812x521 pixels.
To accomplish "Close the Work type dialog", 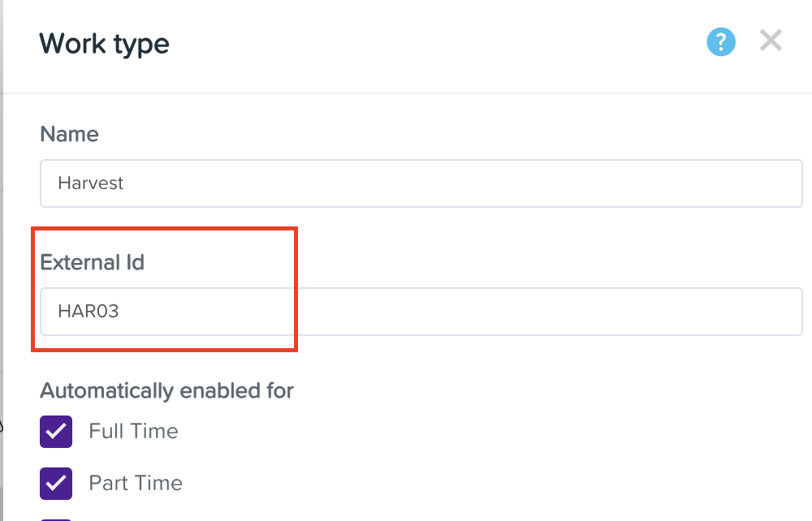I will click(771, 41).
